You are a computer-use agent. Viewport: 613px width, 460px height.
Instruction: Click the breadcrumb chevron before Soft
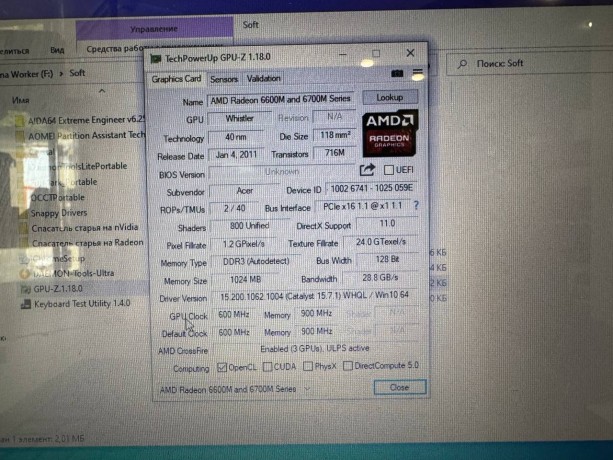click(61, 73)
